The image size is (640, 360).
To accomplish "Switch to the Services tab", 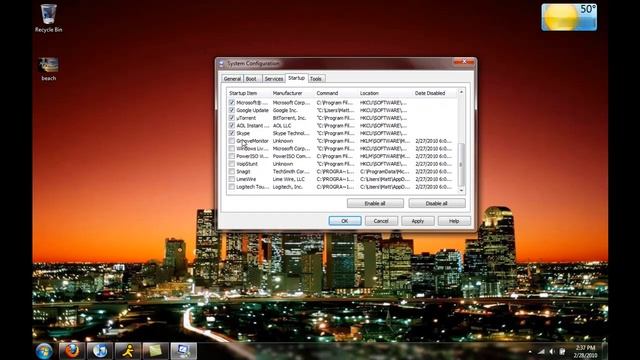I will [273, 79].
